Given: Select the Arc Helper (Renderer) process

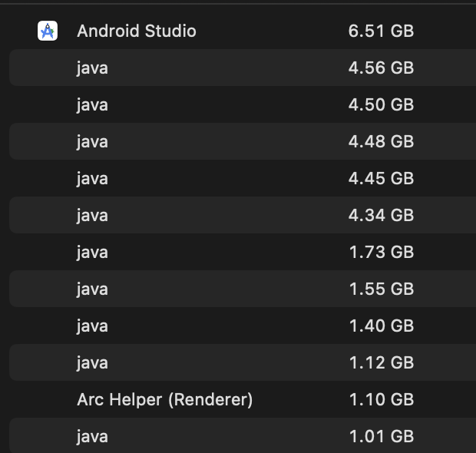Looking at the screenshot, I should pyautogui.click(x=165, y=400).
